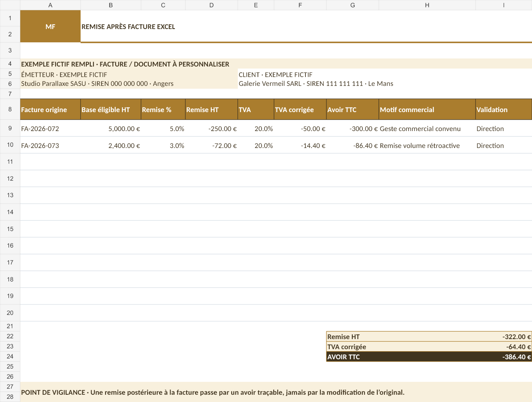Screen dimensions: 532x402
Task: Select column D header
Action: point(212,5)
